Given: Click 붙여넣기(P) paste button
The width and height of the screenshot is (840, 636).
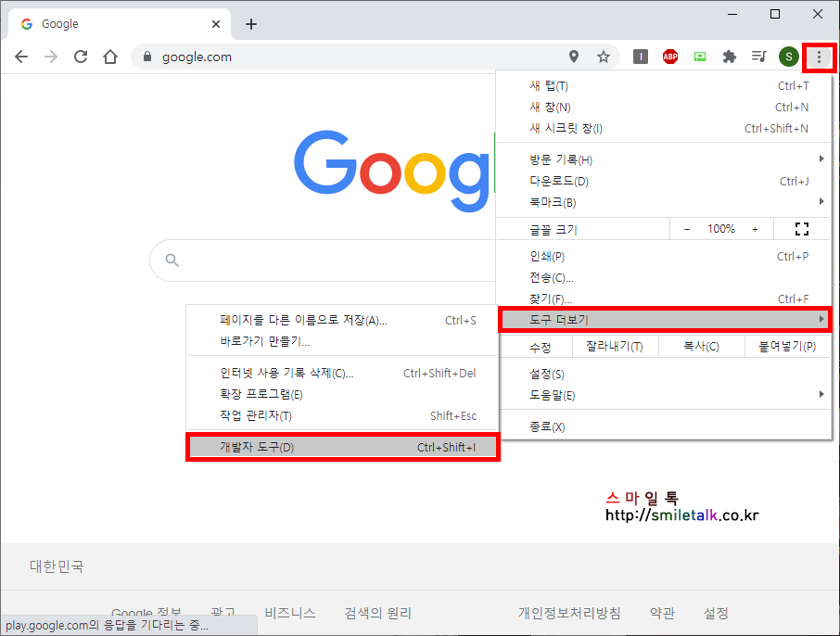Looking at the screenshot, I should coord(787,347).
